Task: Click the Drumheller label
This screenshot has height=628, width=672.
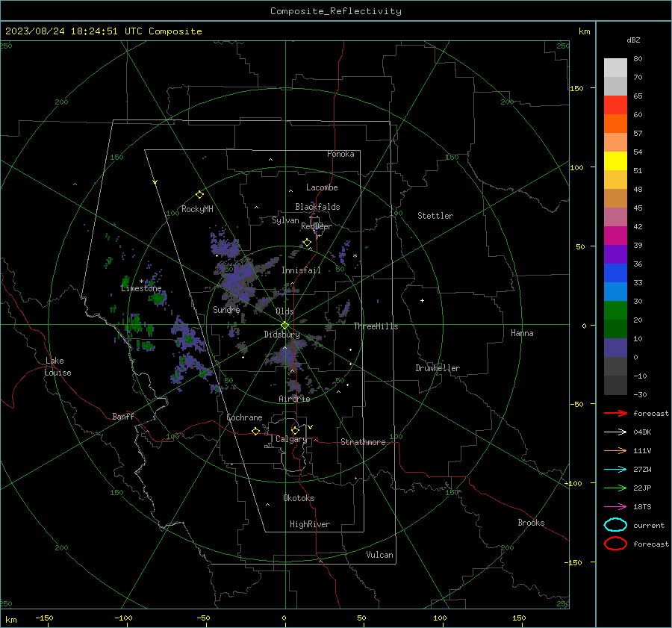Action: tap(438, 368)
